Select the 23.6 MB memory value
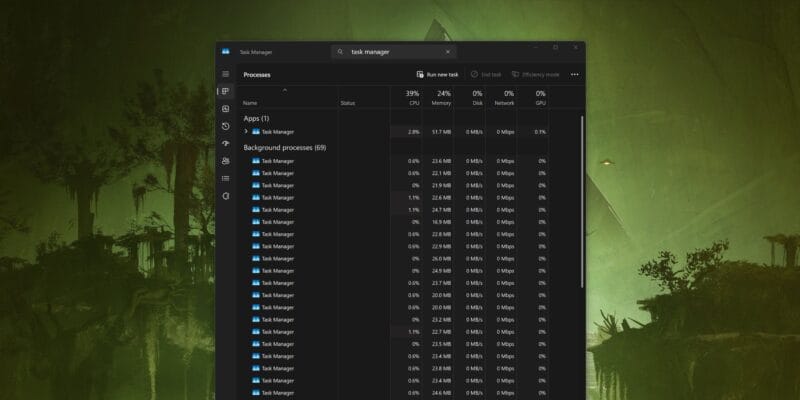The image size is (800, 400). pyautogui.click(x=441, y=161)
